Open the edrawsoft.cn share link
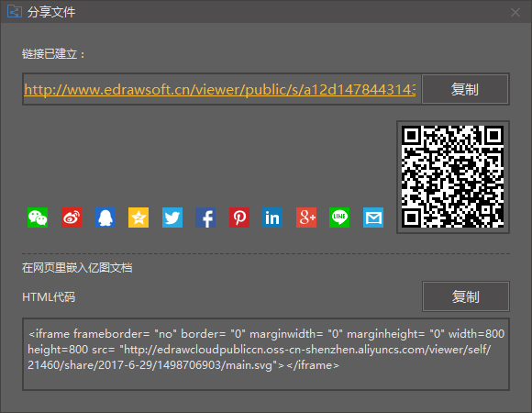Image resolution: width=532 pixels, height=413 pixels. pos(220,90)
